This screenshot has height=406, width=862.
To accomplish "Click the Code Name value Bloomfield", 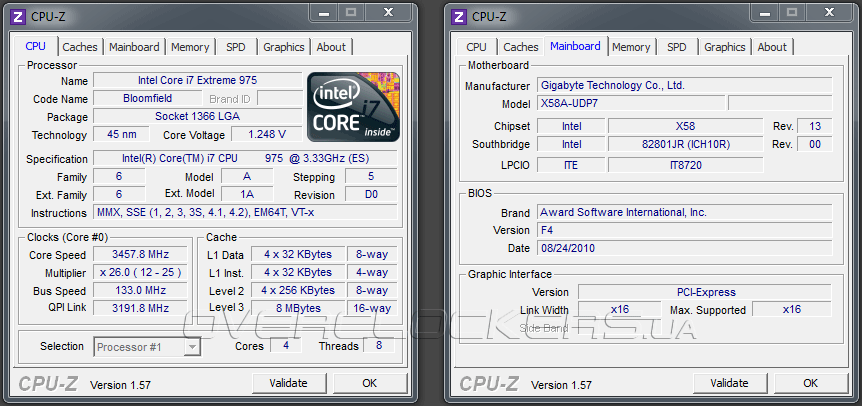I will tap(147, 98).
